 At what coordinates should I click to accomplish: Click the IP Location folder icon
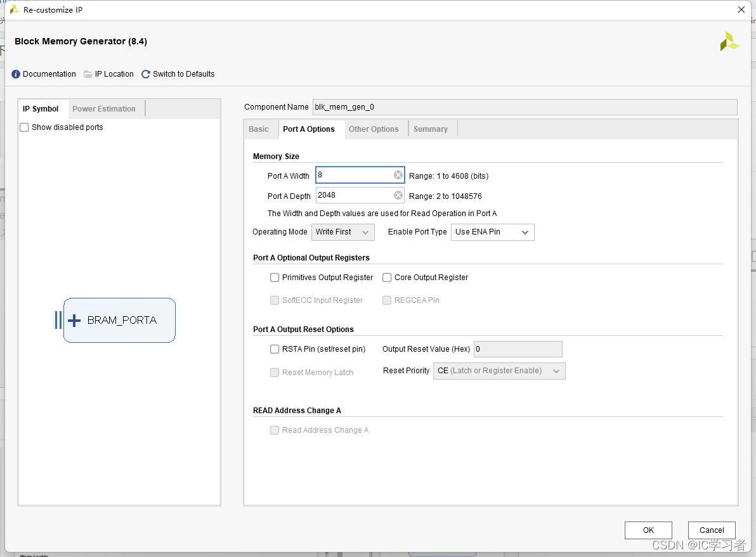click(x=88, y=74)
